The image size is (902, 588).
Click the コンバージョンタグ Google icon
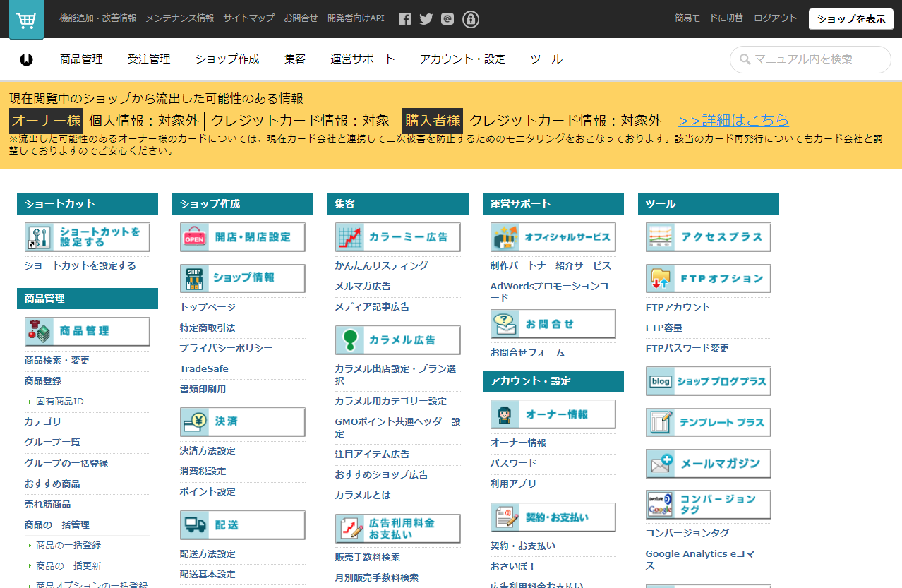708,504
